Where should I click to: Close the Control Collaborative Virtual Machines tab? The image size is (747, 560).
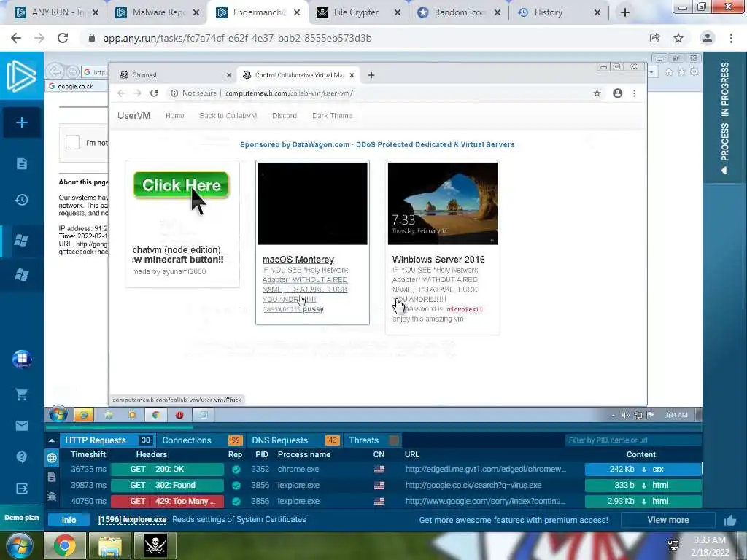[352, 75]
